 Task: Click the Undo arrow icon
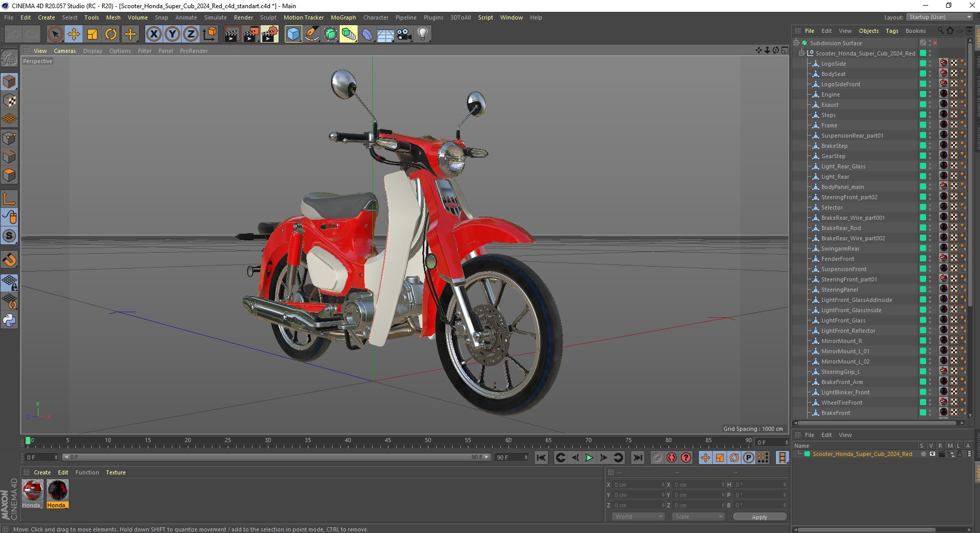13,34
